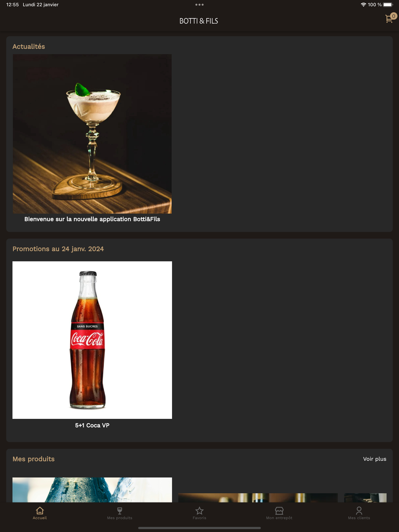Viewport: 399px width, 532px height.
Task: Open the blue bottle product thumbnail
Action: [x=92, y=490]
